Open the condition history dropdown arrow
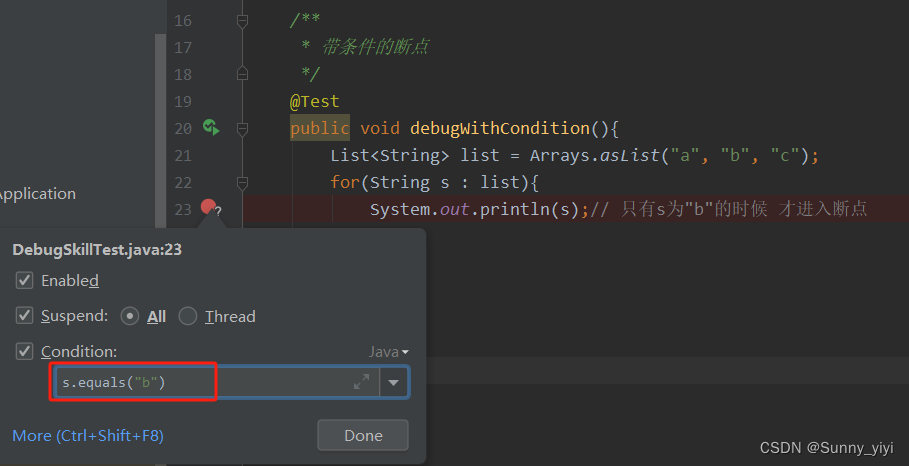 pyautogui.click(x=394, y=383)
